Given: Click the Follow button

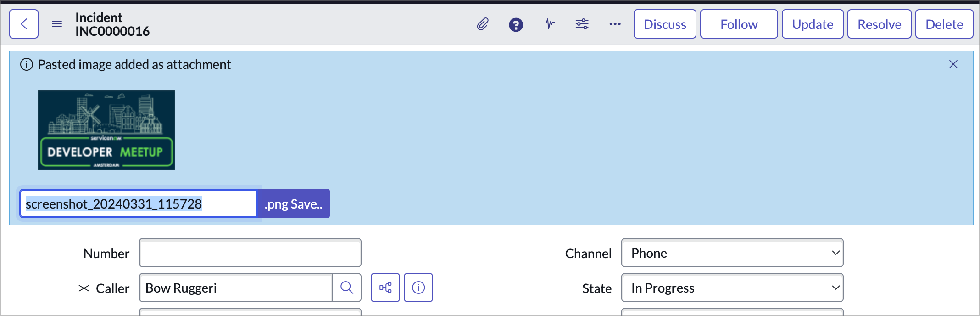Looking at the screenshot, I should coord(739,24).
